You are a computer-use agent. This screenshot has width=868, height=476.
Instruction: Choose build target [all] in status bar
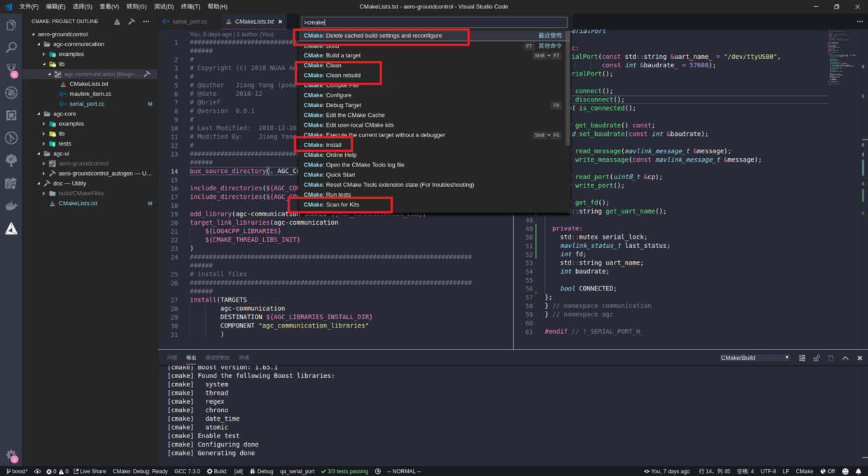point(239,471)
